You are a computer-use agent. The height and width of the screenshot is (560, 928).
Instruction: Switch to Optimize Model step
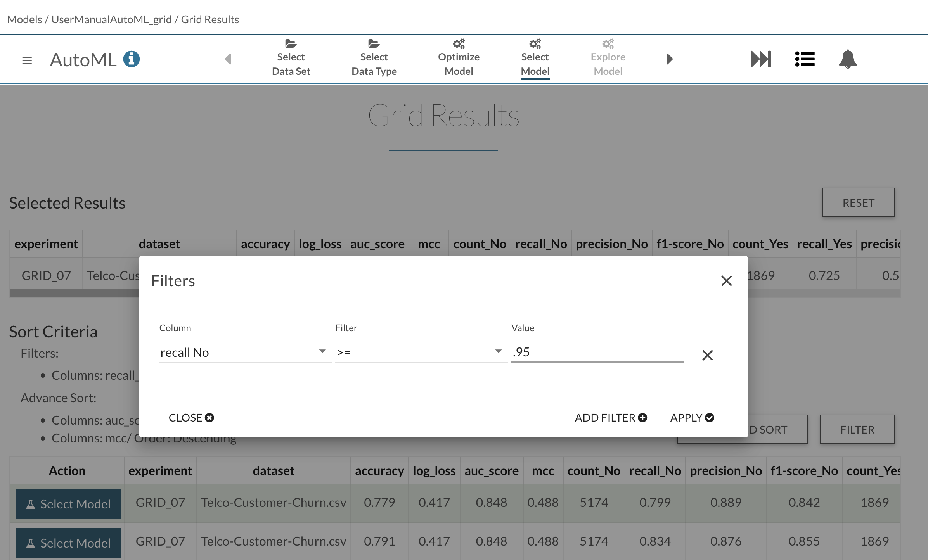tap(459, 58)
